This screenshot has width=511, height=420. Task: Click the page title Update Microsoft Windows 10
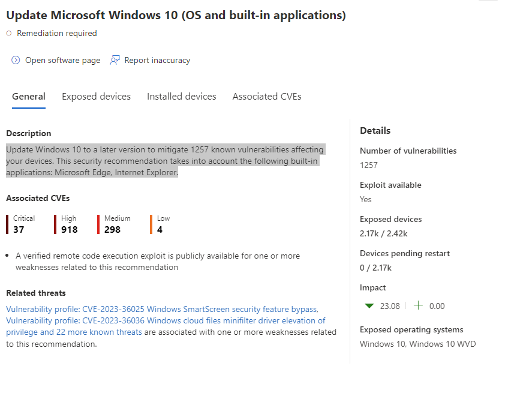[176, 16]
